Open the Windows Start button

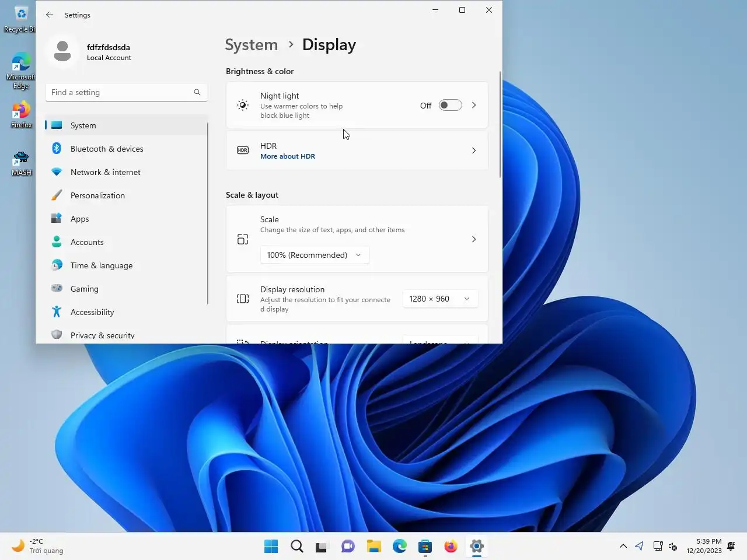[271, 546]
